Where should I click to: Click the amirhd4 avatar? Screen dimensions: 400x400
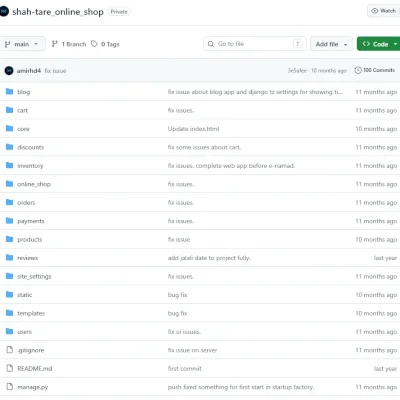pos(9,71)
